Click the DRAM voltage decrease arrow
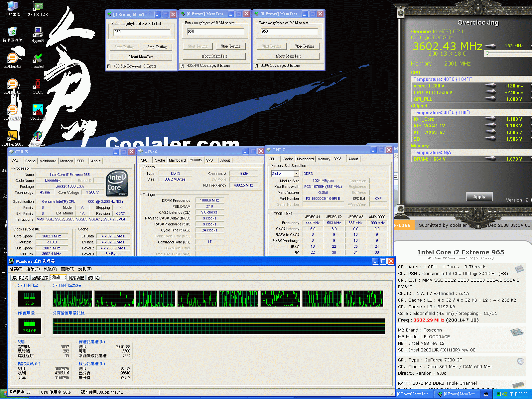This screenshot has height=399, width=532. point(490,159)
